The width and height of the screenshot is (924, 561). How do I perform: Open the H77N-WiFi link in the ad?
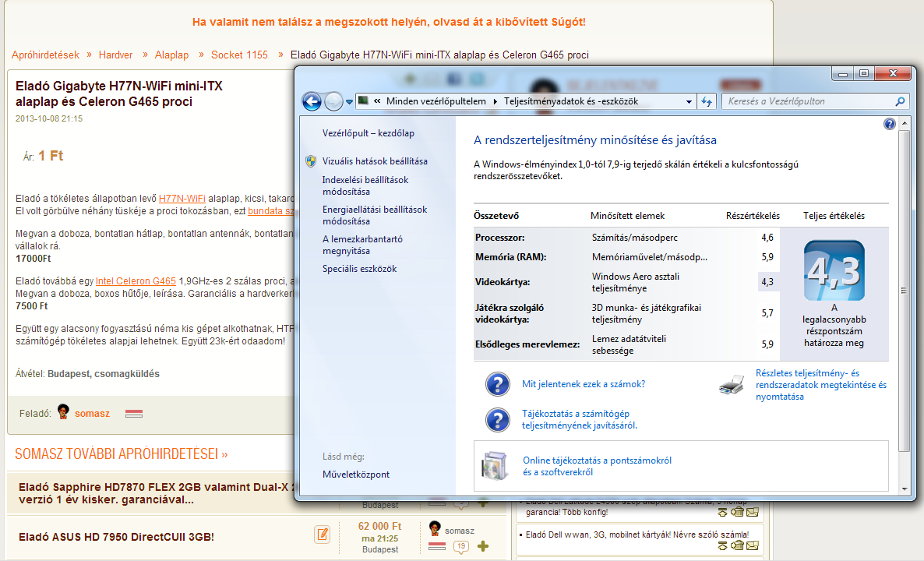tap(182, 199)
